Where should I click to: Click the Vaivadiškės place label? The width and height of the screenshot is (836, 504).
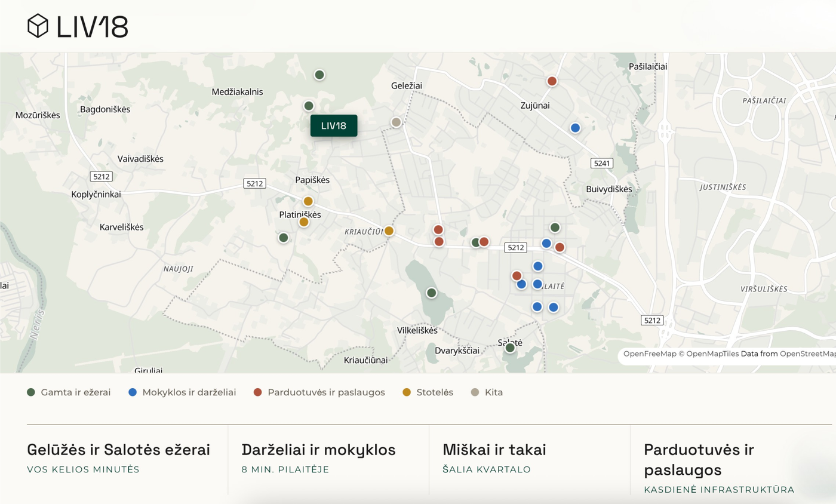pyautogui.click(x=140, y=159)
